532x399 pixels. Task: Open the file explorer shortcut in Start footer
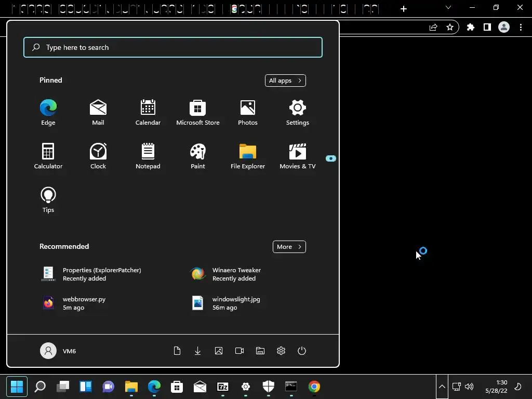tap(260, 351)
